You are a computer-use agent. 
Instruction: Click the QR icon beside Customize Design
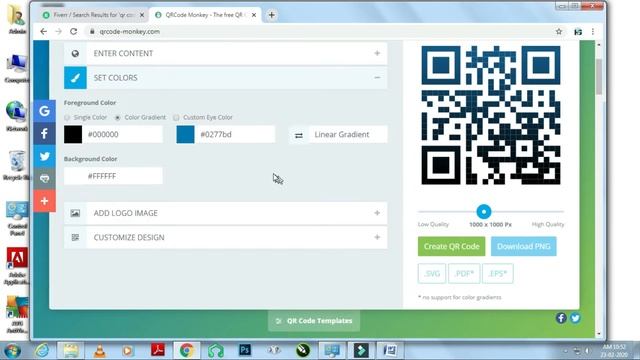point(75,238)
